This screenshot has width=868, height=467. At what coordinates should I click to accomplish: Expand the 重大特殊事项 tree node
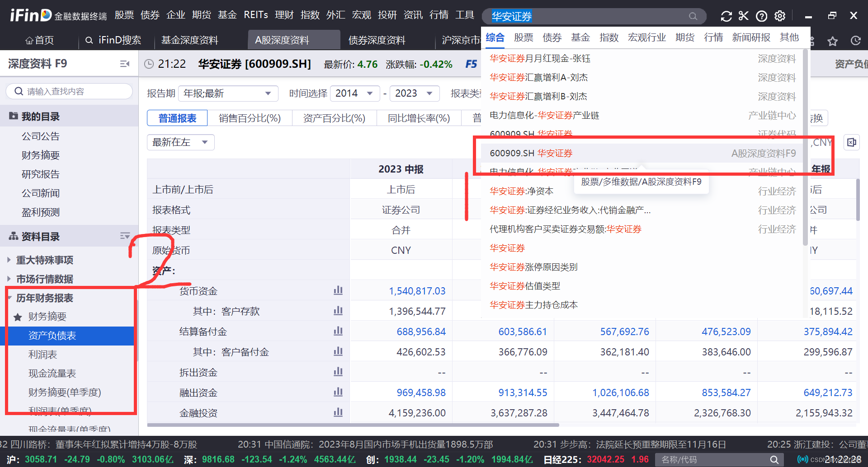(9, 260)
